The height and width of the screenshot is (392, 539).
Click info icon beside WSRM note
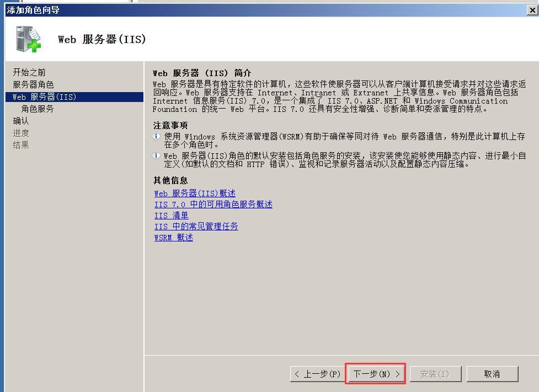[x=157, y=137]
